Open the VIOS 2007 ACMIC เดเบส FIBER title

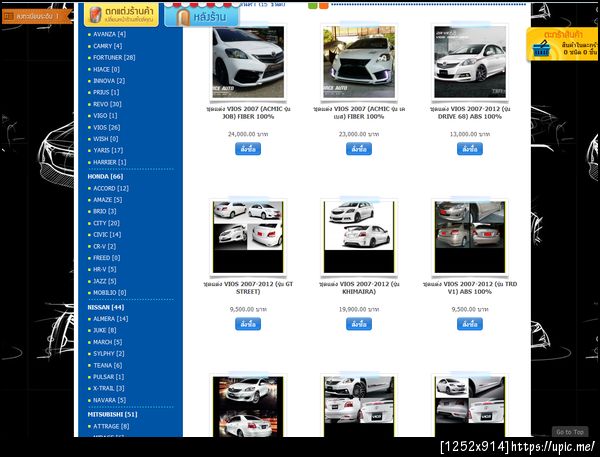[359, 113]
